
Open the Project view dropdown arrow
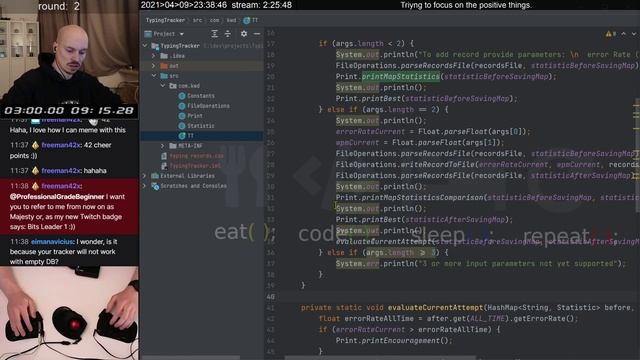182,34
